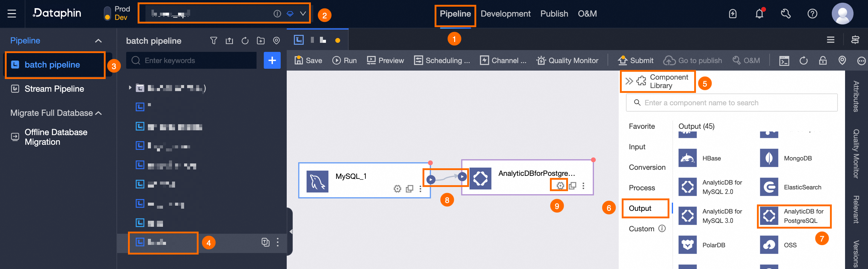The height and width of the screenshot is (269, 868).
Task: Open the O&M top tab
Action: pos(587,14)
